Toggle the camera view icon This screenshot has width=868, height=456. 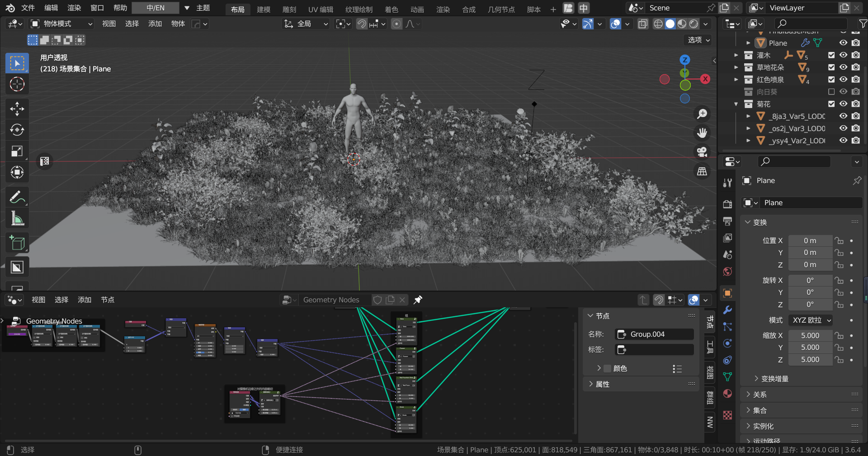pos(702,152)
